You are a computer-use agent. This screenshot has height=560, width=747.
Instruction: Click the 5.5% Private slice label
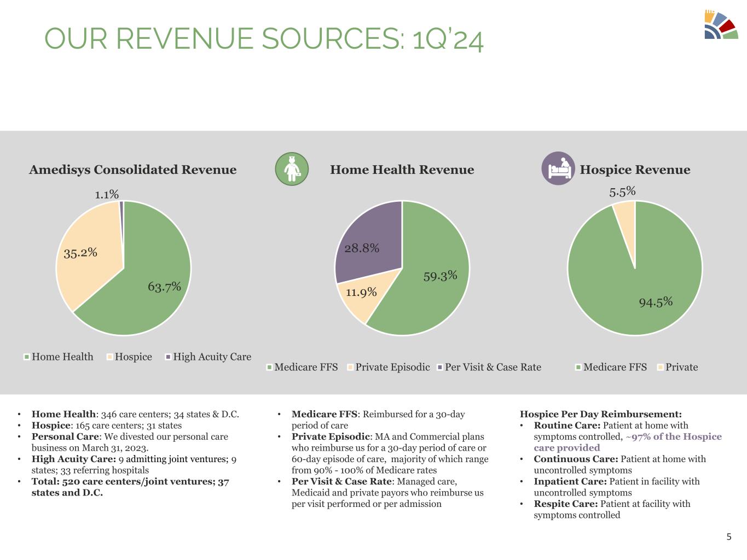[x=622, y=191]
